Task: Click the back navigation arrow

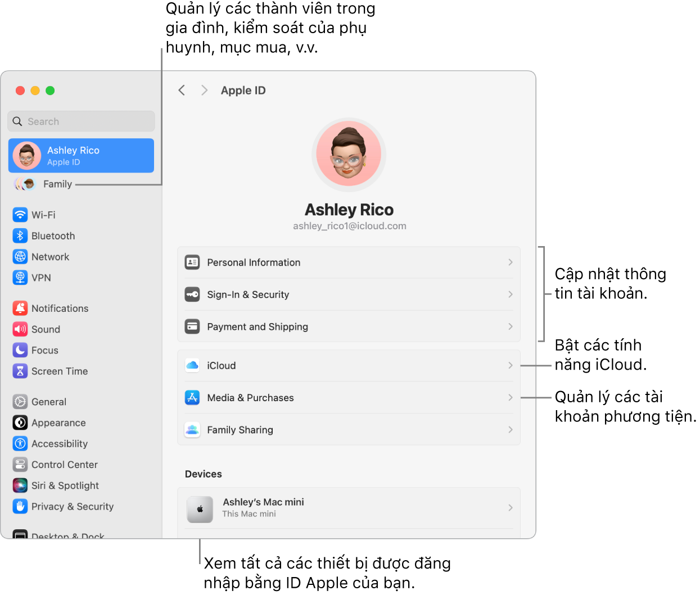Action: click(182, 90)
